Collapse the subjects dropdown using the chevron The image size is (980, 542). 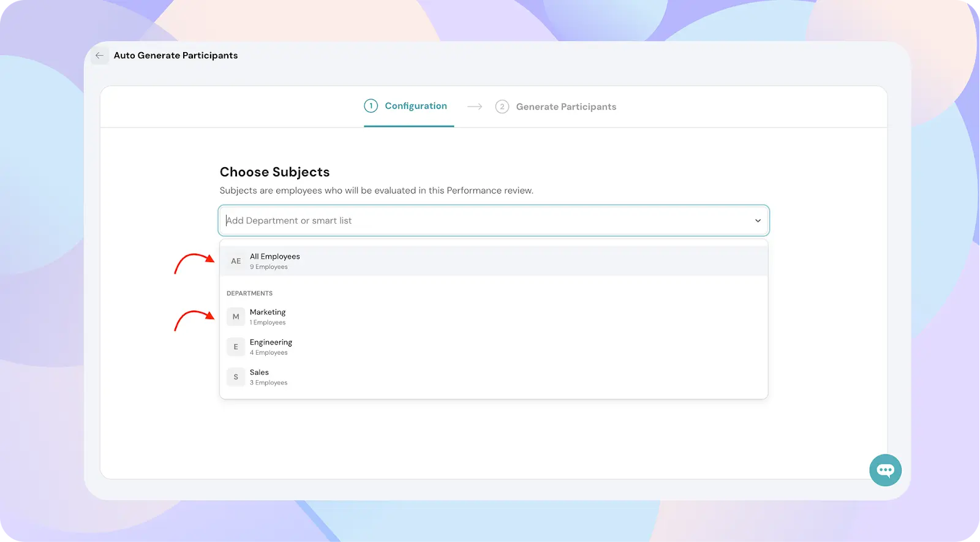[x=758, y=220]
